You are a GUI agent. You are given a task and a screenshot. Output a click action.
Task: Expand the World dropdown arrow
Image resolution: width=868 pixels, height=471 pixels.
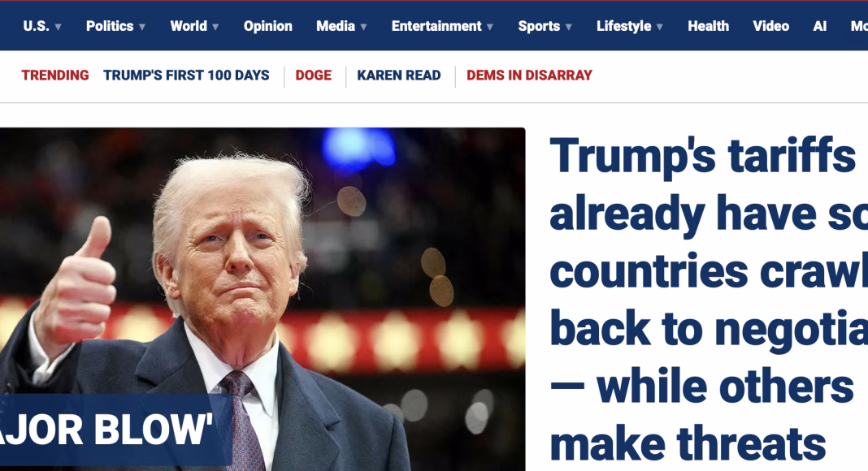(x=215, y=27)
